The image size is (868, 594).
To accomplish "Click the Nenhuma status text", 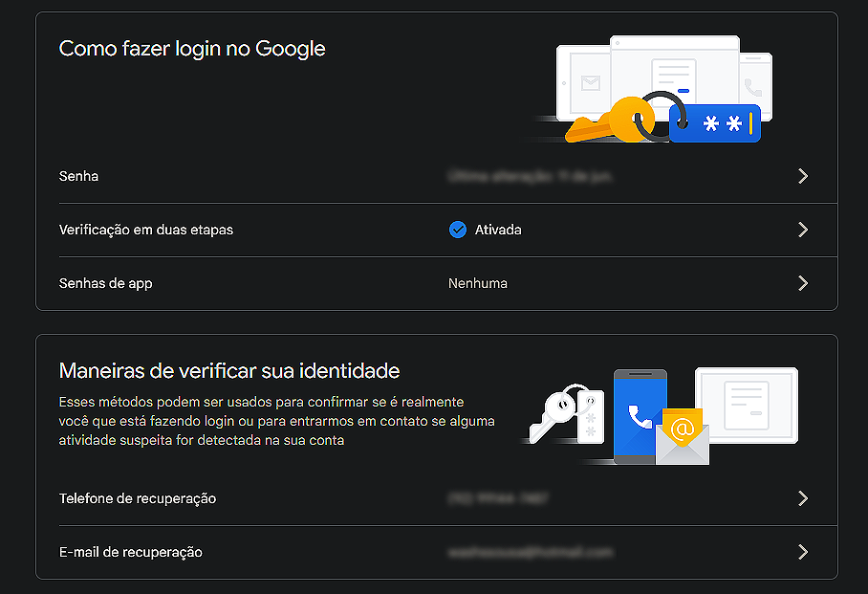I will pos(478,283).
